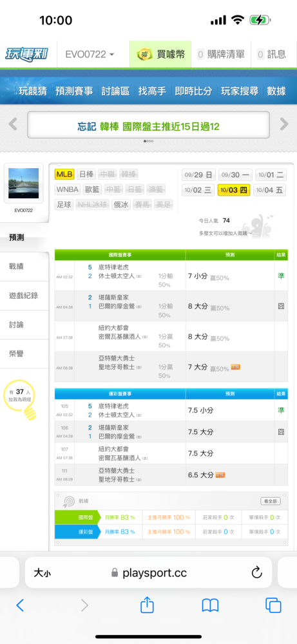297x644 pixels.
Task: Choose the 10/04 五 date
Action: [270, 190]
